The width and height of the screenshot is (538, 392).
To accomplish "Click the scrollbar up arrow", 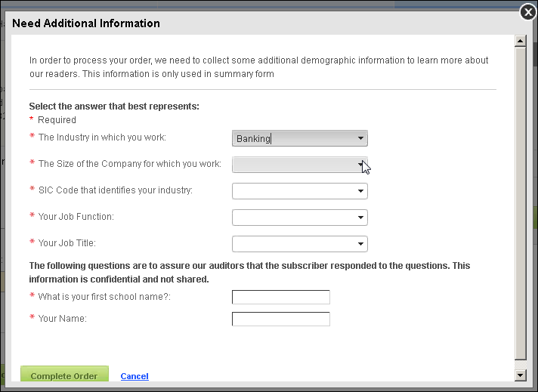I will pos(521,41).
